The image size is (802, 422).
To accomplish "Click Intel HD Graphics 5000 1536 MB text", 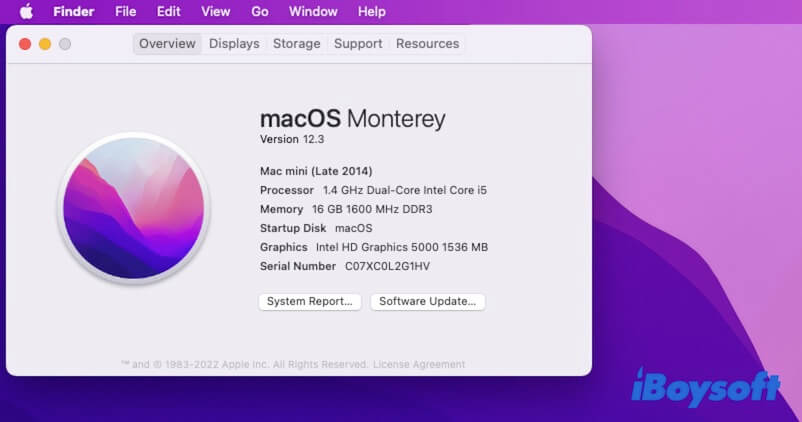I will pos(402,247).
